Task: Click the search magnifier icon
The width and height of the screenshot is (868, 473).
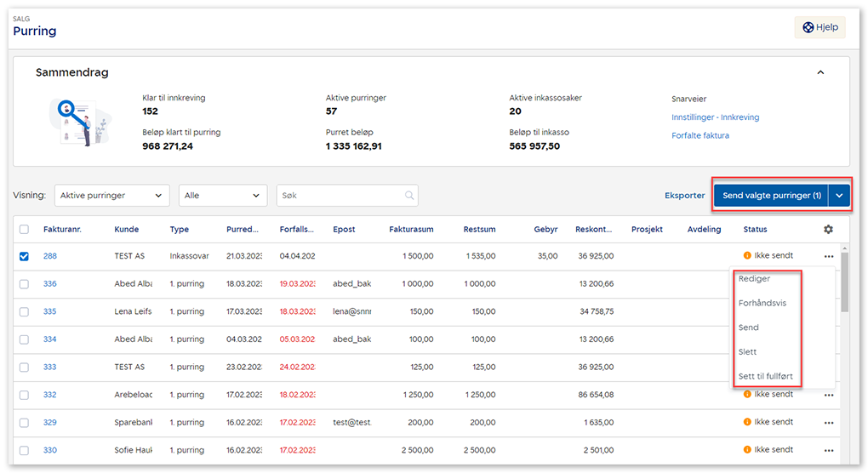Action: click(410, 196)
